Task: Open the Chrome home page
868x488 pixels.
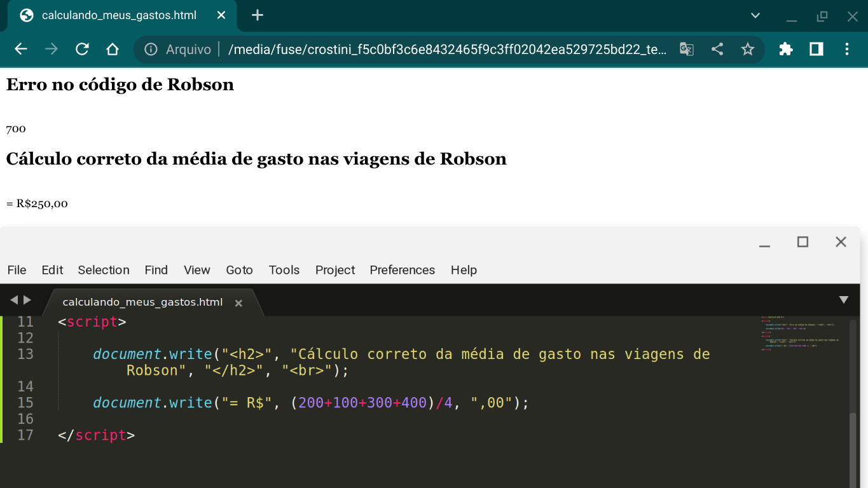Action: [113, 49]
